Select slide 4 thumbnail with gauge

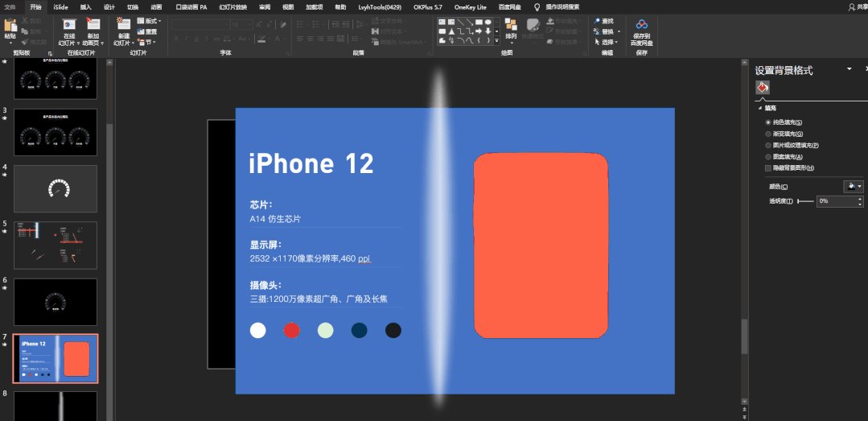56,188
